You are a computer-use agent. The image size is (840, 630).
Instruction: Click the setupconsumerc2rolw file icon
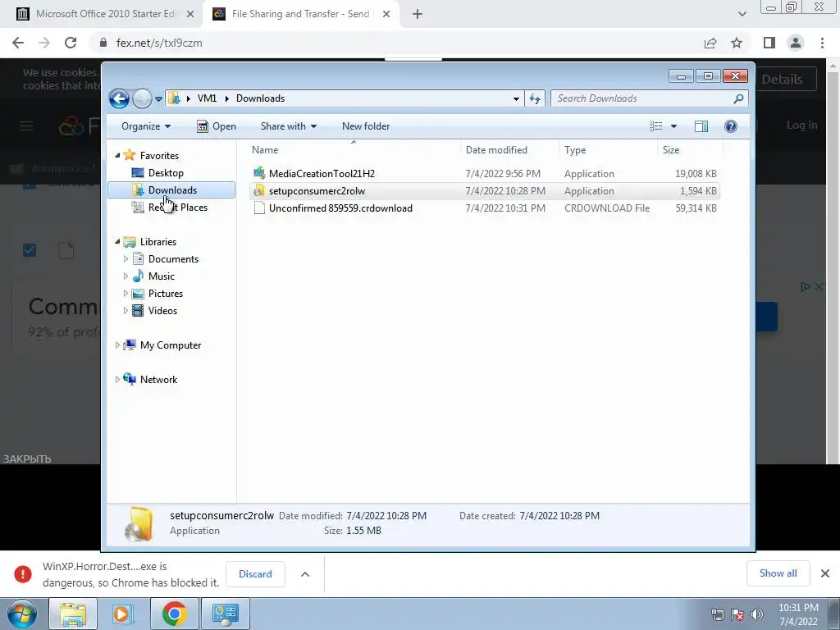[259, 191]
